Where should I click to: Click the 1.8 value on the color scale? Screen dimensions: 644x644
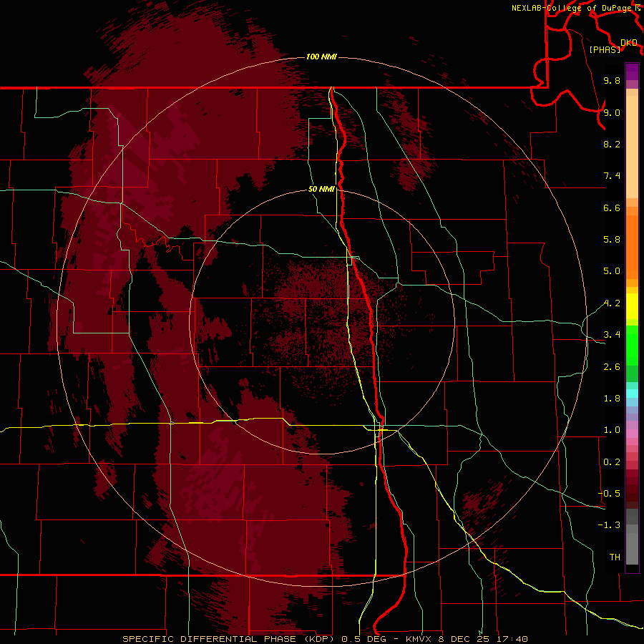click(612, 399)
